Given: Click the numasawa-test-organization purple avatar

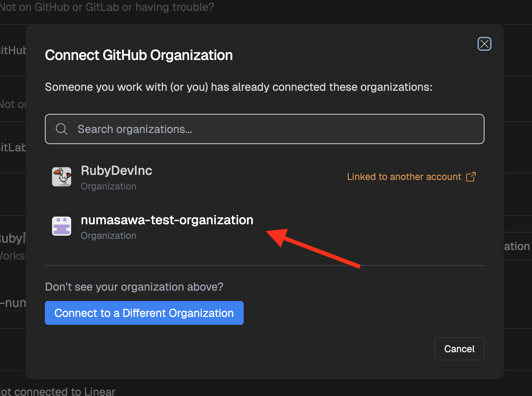Looking at the screenshot, I should point(62,226).
